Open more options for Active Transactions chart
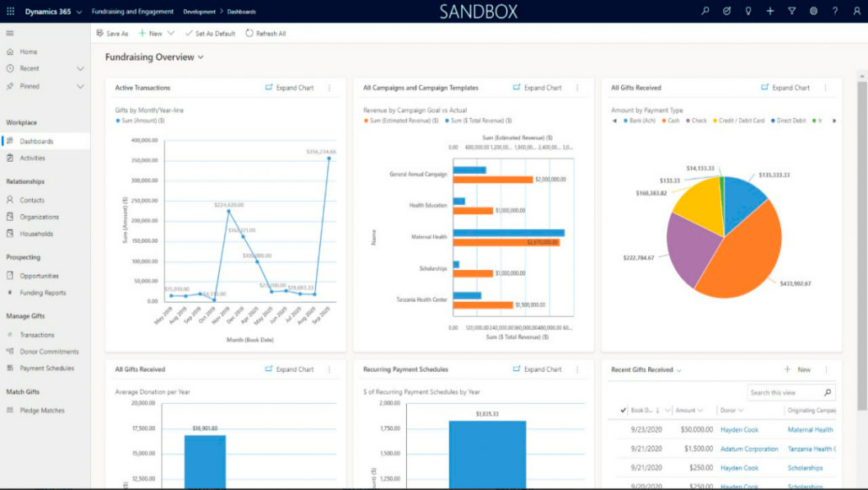Image resolution: width=868 pixels, height=490 pixels. click(x=330, y=88)
